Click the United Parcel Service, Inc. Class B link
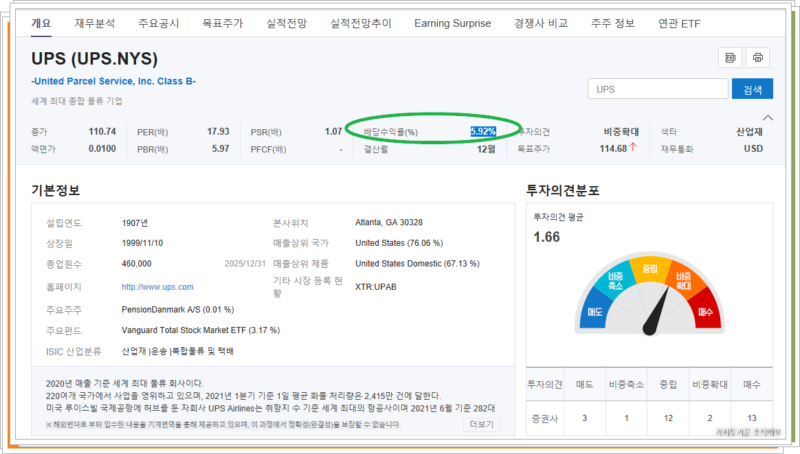 tap(113, 81)
